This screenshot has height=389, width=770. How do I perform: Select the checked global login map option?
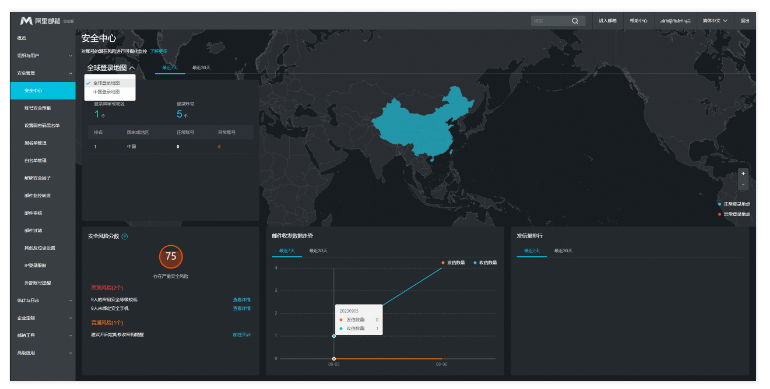tap(110, 83)
